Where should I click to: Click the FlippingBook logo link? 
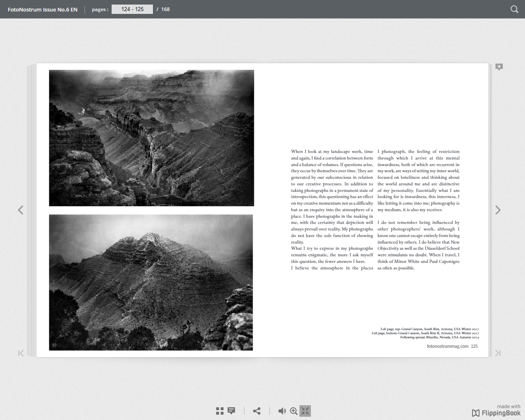click(496, 413)
